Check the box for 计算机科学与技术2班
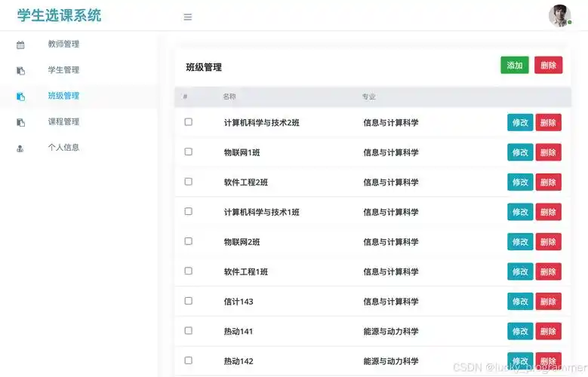Screen dimensions: 588x377 [x=188, y=122]
